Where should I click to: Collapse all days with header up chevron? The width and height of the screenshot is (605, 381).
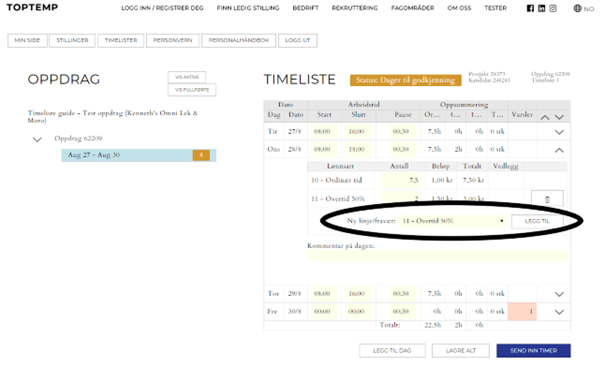545,117
